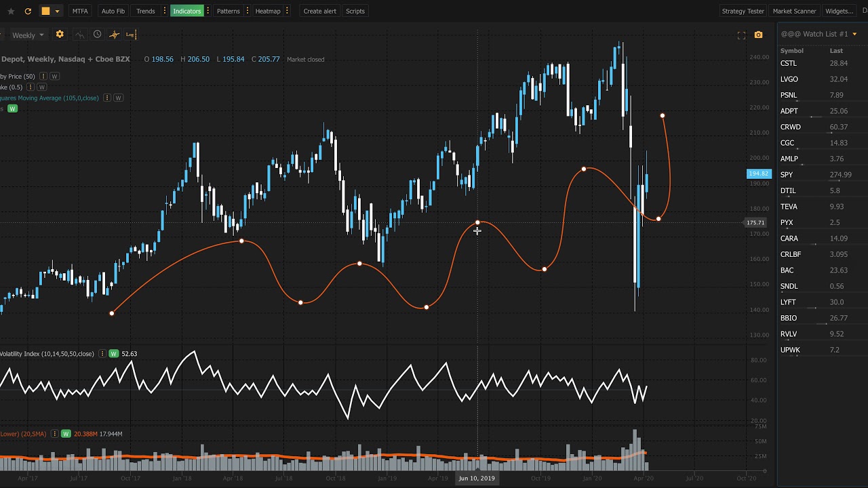868x488 pixels.
Task: Click the orange color swatch
Action: point(45,11)
